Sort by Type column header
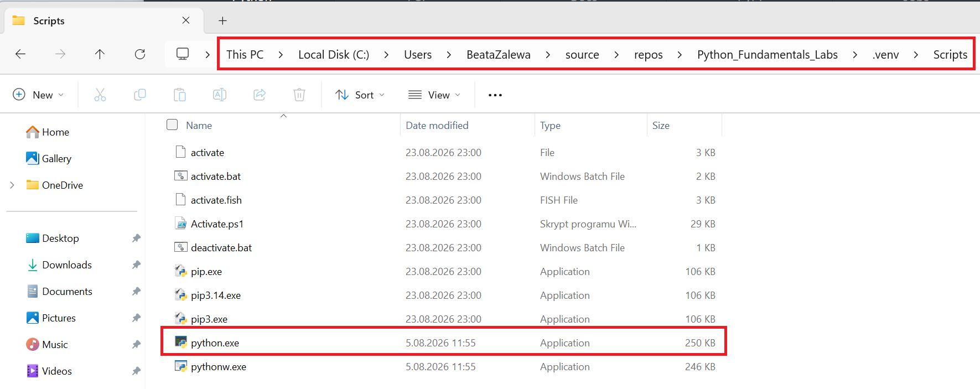 click(x=550, y=125)
